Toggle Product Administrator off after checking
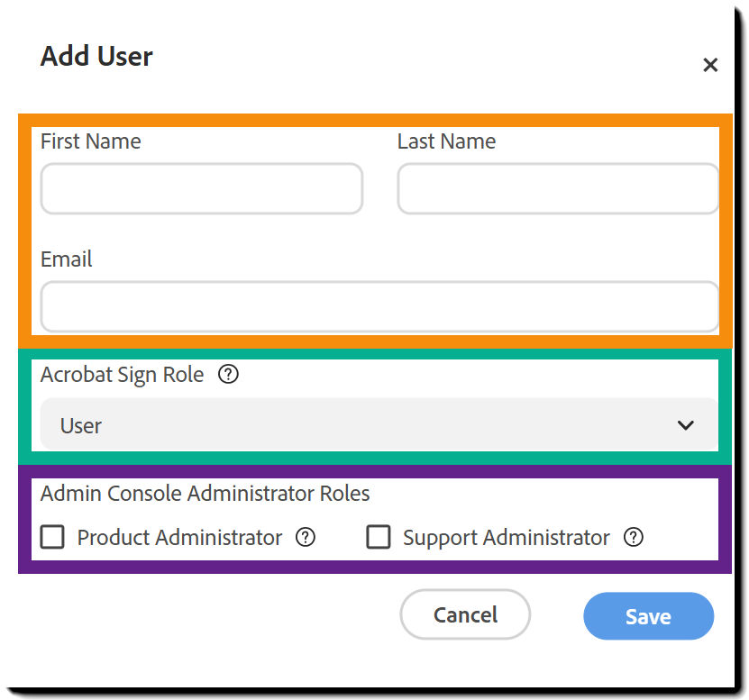 tap(51, 537)
